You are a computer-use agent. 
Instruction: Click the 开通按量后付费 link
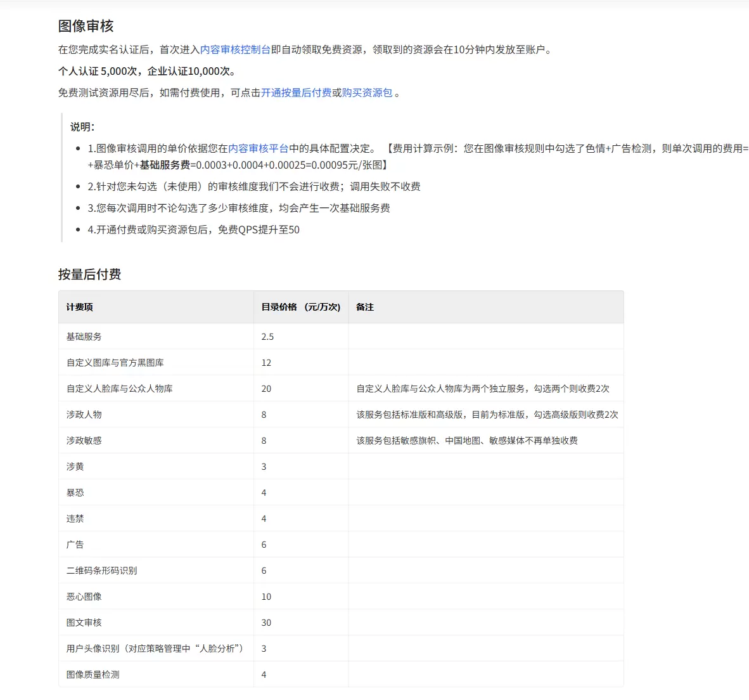point(296,93)
